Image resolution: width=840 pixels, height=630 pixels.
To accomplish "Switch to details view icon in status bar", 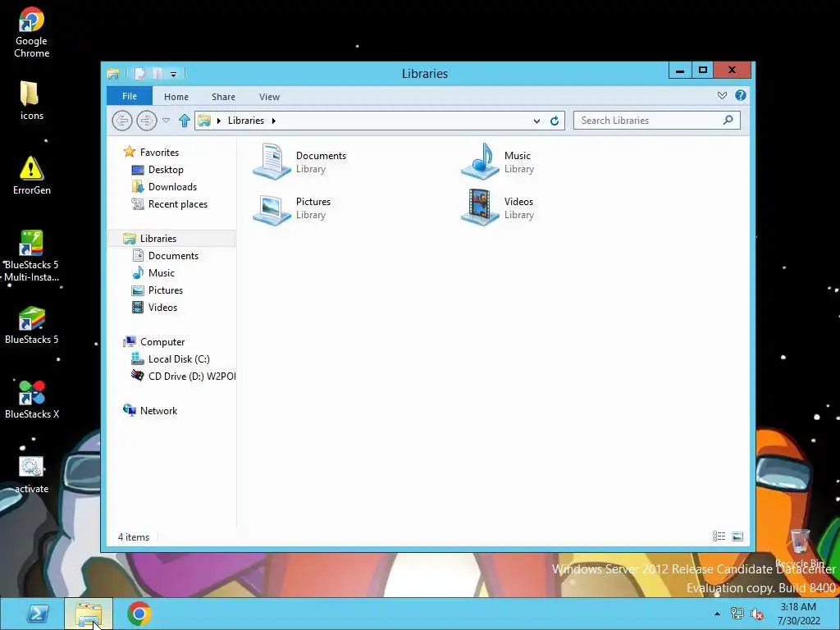I will pos(719,536).
